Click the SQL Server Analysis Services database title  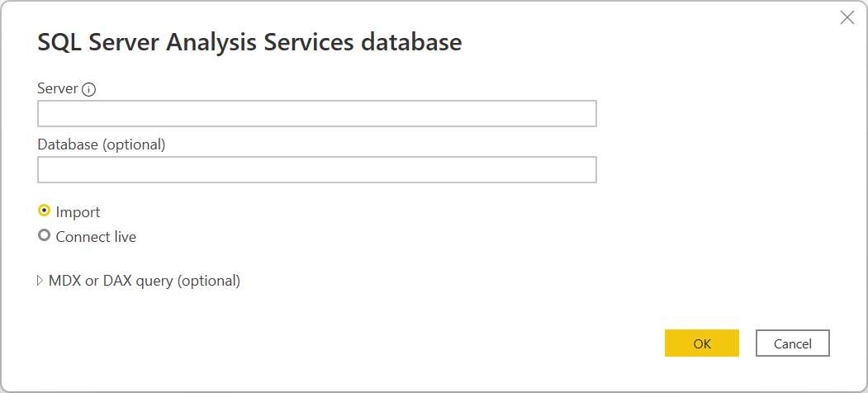(249, 43)
